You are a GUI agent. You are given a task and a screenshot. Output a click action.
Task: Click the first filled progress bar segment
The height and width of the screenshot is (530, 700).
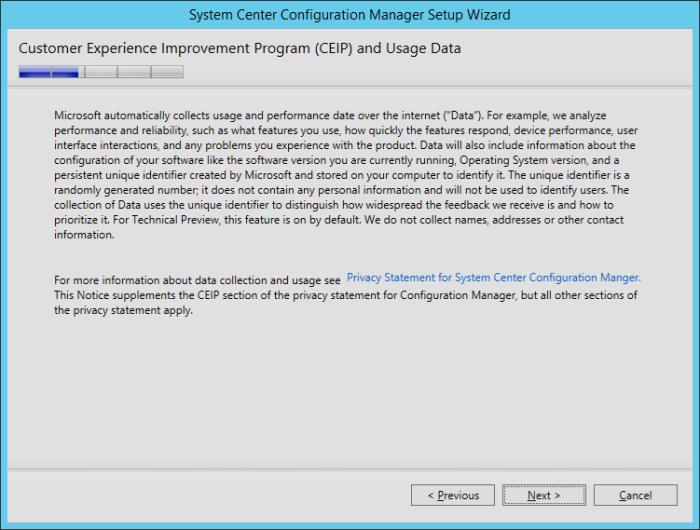[x=35, y=72]
